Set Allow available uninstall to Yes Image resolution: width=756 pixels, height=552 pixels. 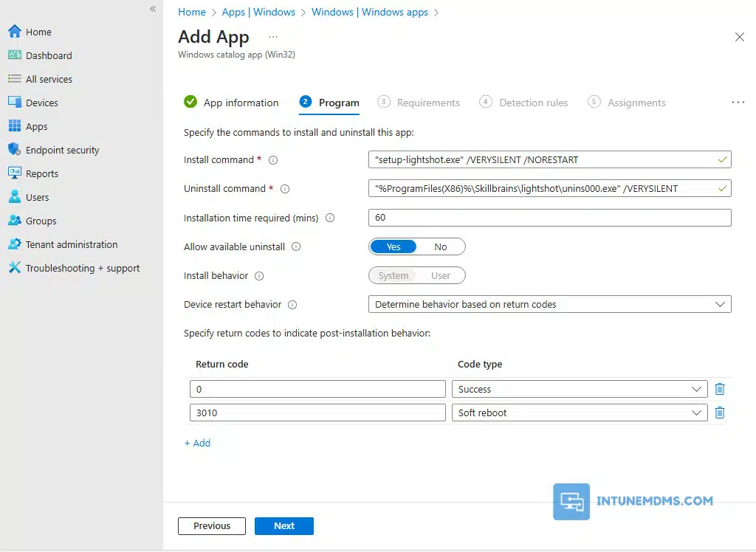tap(394, 246)
